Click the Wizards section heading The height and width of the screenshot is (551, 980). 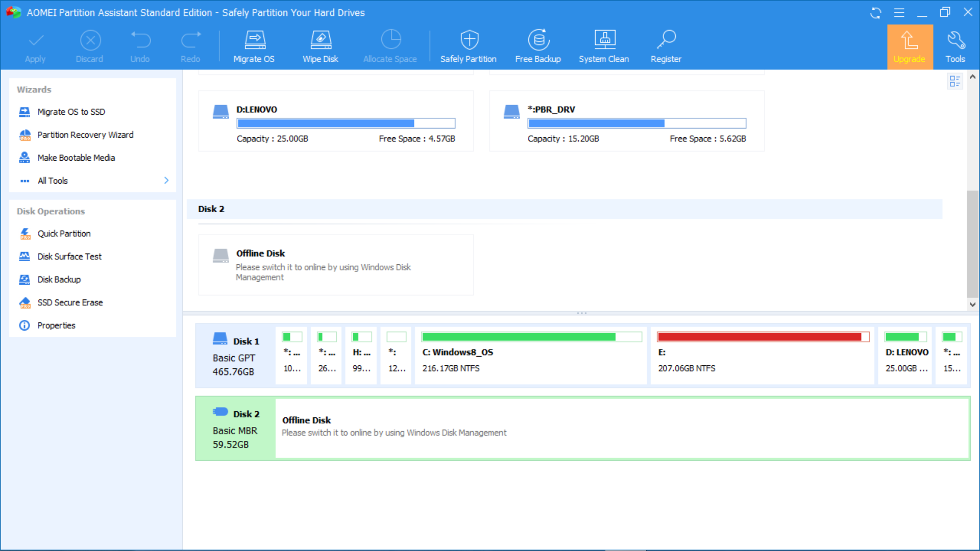[34, 90]
